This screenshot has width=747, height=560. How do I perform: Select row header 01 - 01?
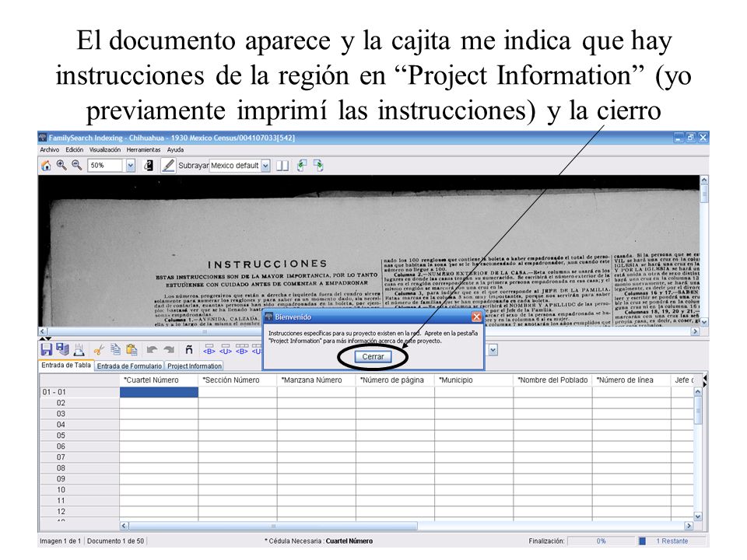pos(79,392)
